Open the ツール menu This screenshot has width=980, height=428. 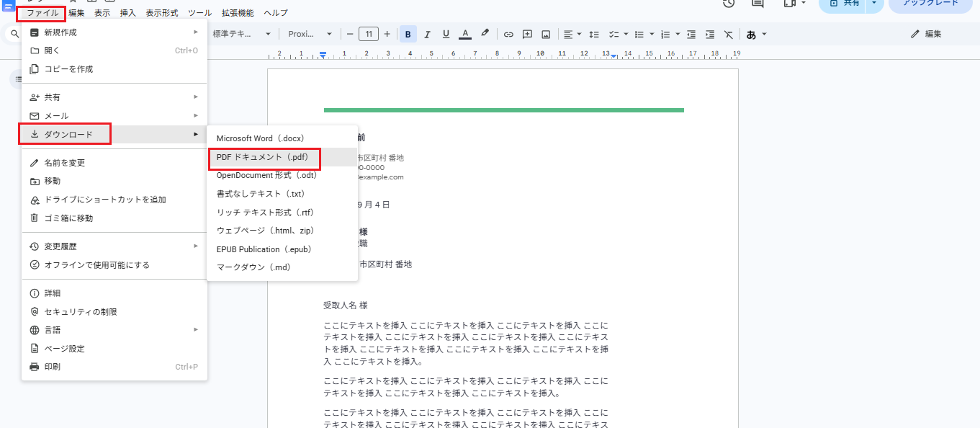[200, 13]
